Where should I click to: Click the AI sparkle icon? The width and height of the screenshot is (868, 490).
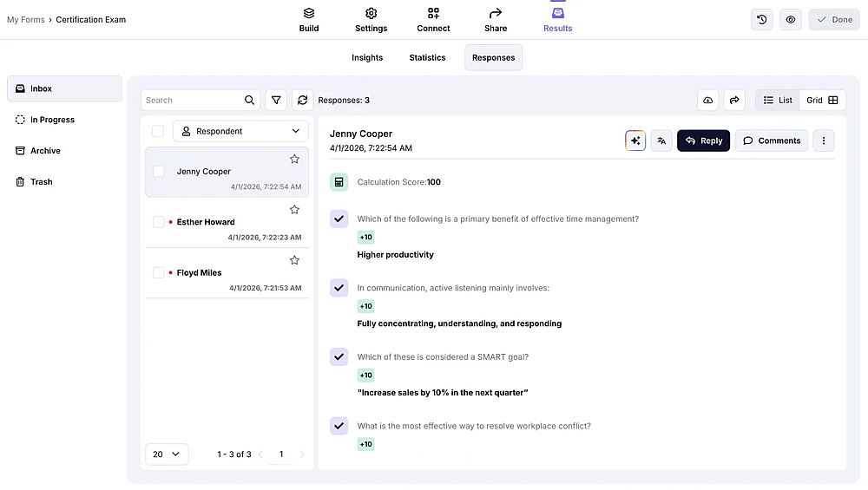(x=635, y=140)
